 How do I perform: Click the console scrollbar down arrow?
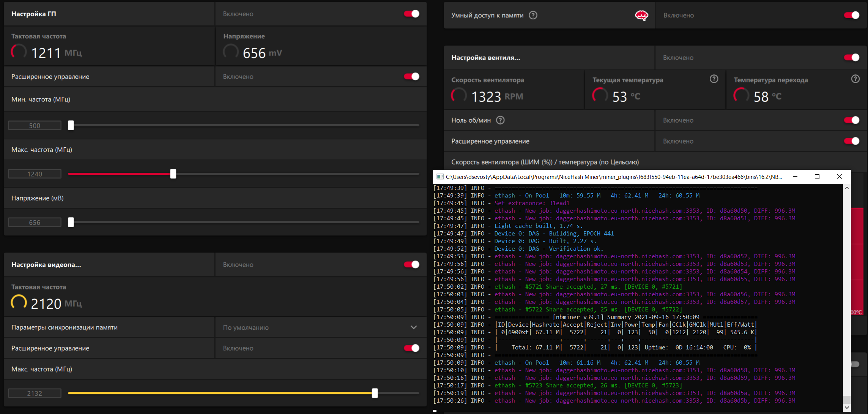[847, 408]
